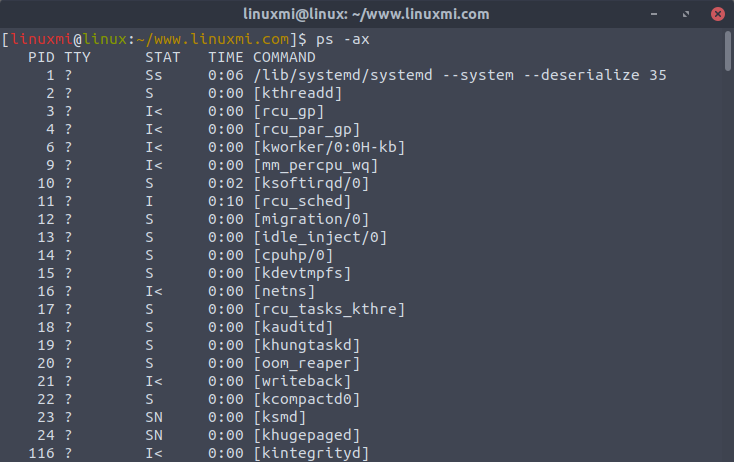
Task: Close the terminal window
Action: [x=716, y=14]
